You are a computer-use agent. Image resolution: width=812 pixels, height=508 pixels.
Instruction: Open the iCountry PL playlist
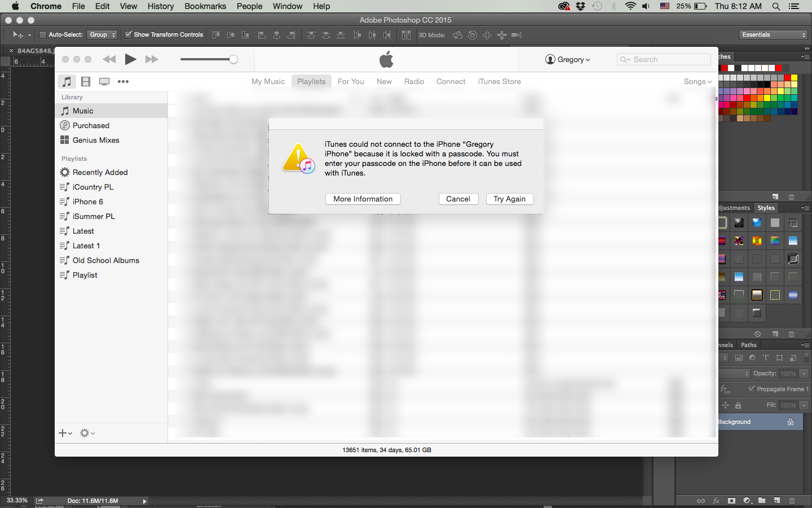tap(111, 187)
